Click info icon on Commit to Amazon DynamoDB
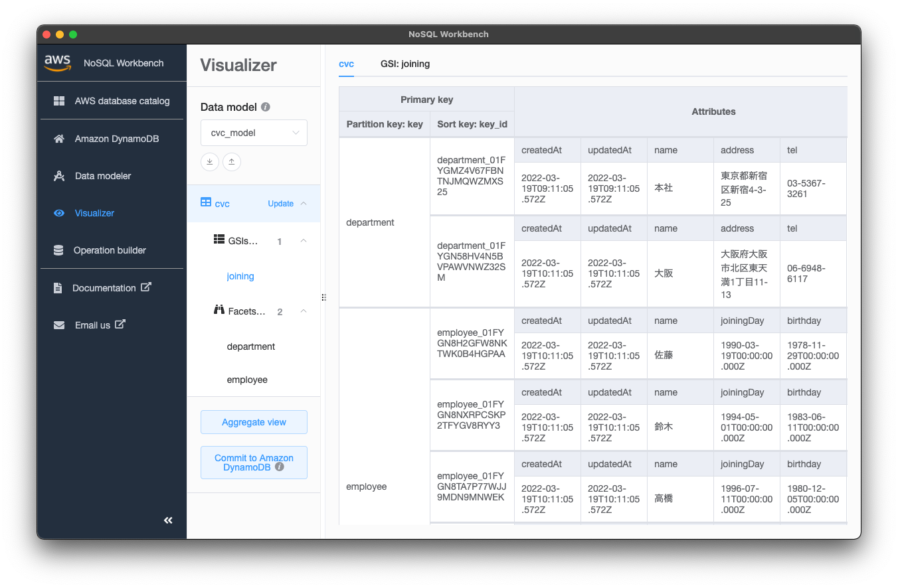Image resolution: width=898 pixels, height=588 pixels. (x=280, y=467)
